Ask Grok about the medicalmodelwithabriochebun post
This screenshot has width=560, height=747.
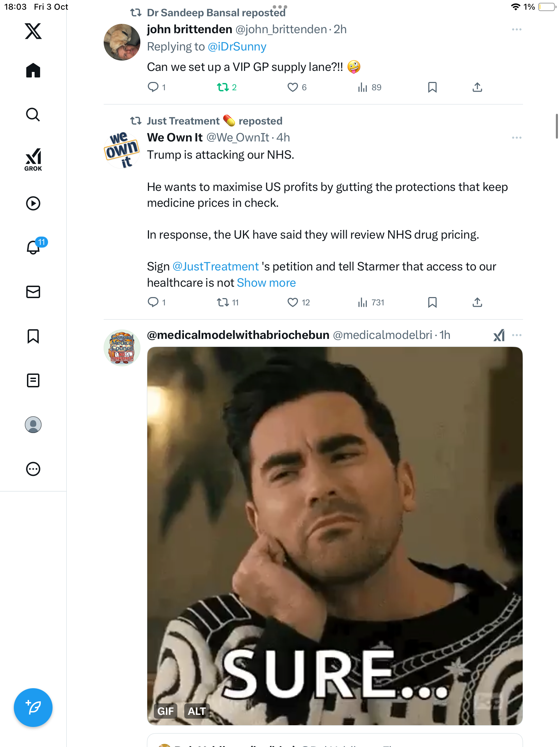499,335
